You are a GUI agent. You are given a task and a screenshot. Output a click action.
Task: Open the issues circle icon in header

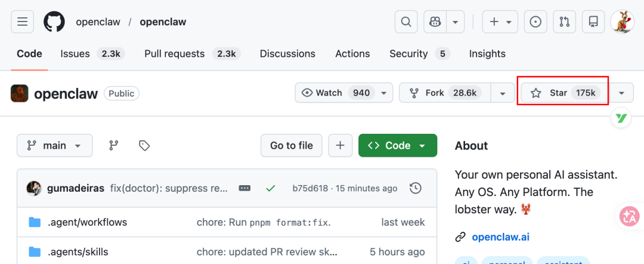pos(535,22)
